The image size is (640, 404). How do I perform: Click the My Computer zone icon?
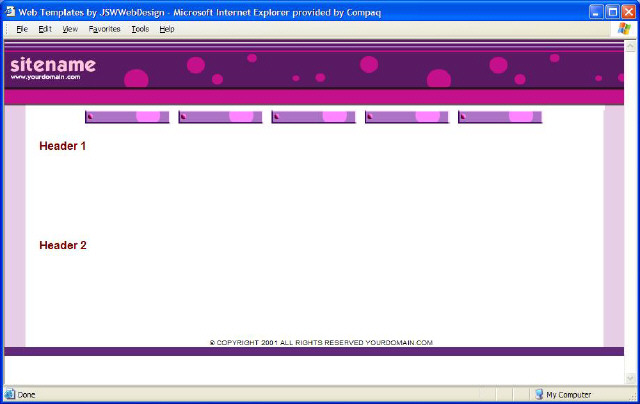coord(539,395)
